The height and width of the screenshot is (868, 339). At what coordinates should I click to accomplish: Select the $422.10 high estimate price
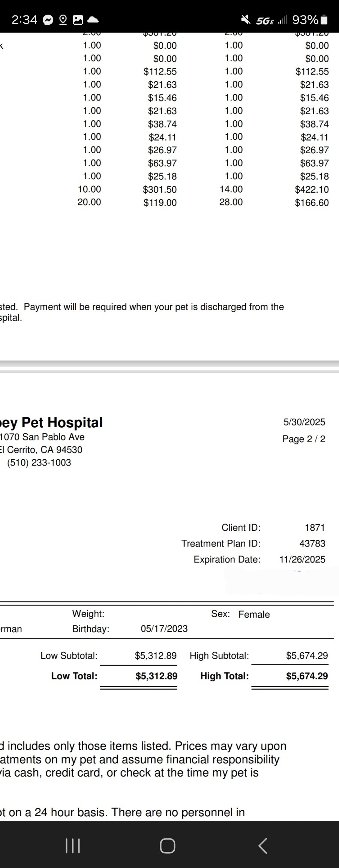(312, 190)
